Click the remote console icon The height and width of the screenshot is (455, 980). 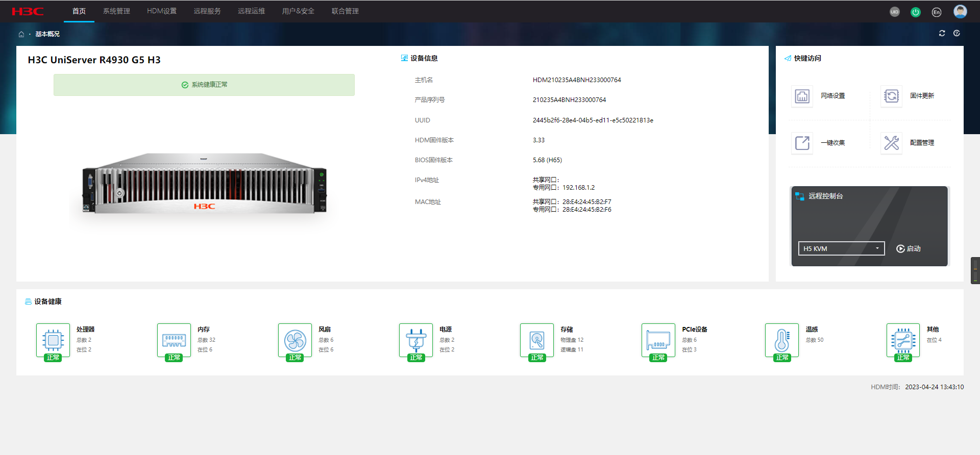(x=799, y=196)
